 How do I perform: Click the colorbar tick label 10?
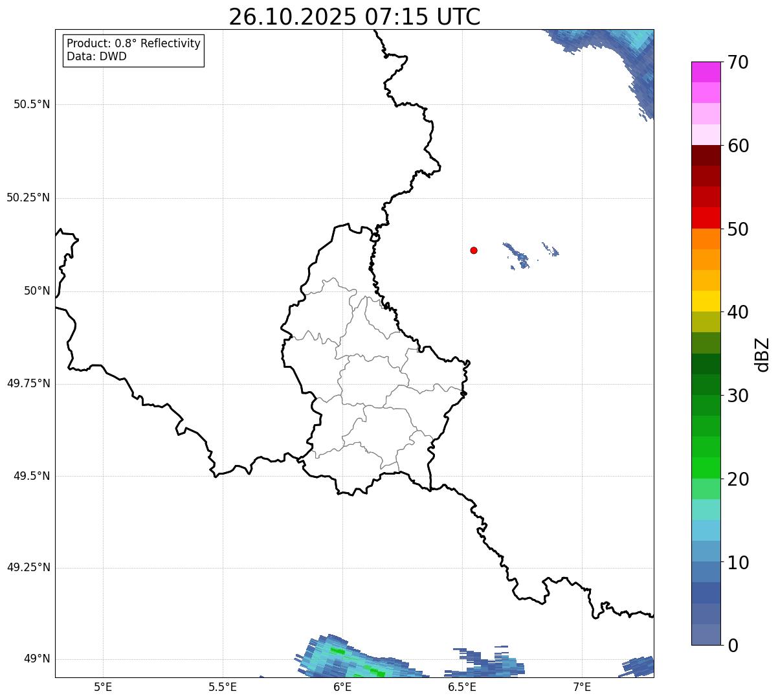click(x=738, y=563)
